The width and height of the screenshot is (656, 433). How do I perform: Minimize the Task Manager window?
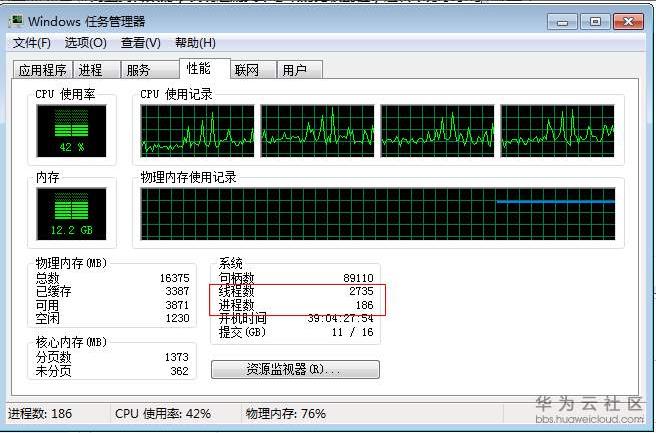(562, 22)
